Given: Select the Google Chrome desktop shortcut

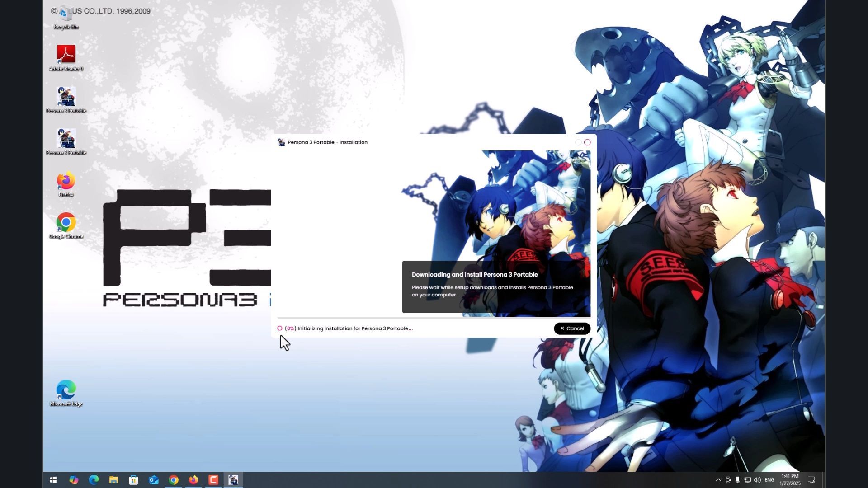Looking at the screenshot, I should [66, 226].
